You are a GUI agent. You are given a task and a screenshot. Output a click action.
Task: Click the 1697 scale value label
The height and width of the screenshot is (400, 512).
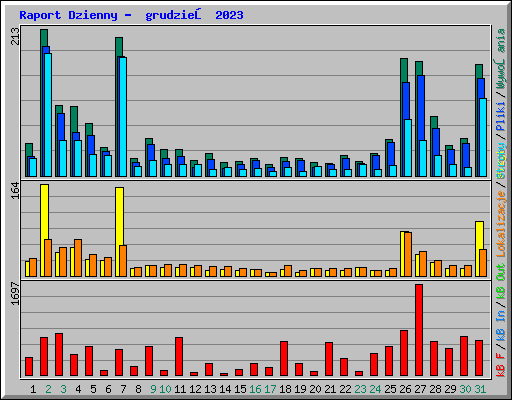coord(15,293)
